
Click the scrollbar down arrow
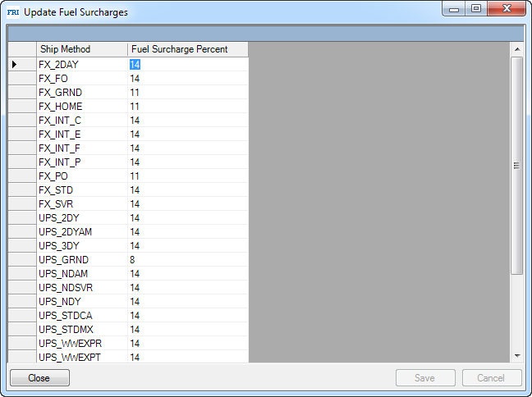point(516,355)
